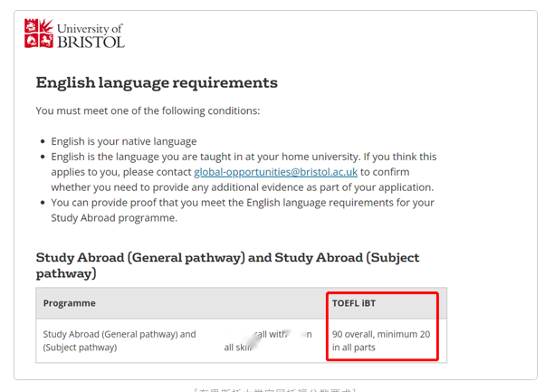
Task: Click the "English language requirements" heading
Action: [157, 82]
